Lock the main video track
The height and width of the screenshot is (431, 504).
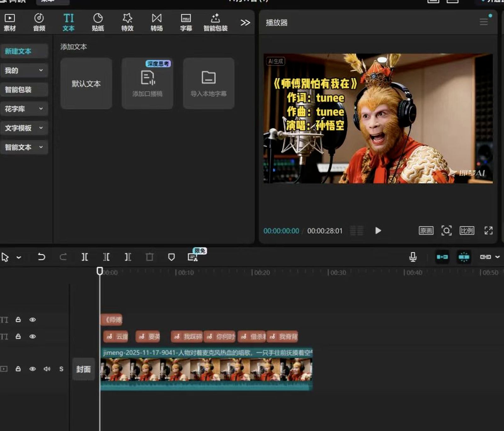click(18, 369)
